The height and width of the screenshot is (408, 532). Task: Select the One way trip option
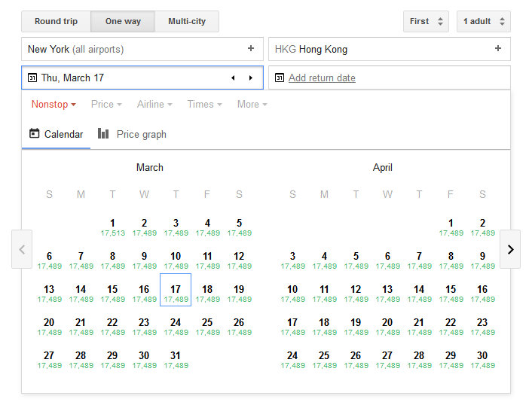tap(123, 22)
